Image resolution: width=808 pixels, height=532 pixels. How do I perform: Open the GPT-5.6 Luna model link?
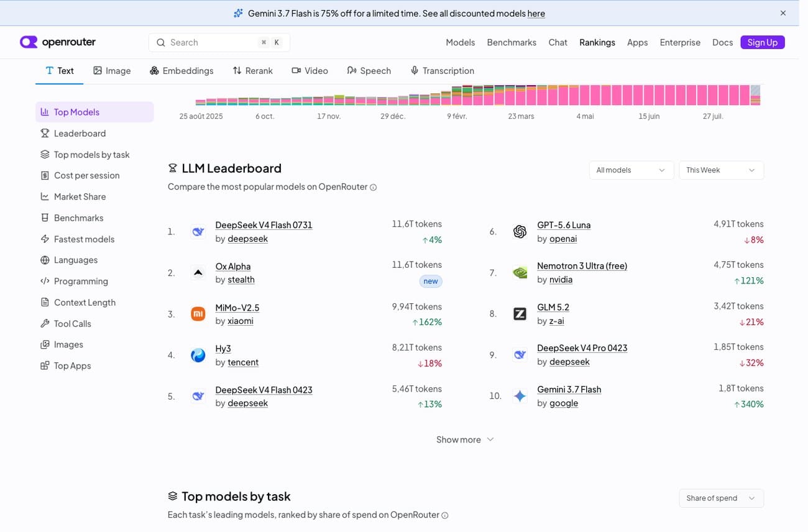(564, 225)
